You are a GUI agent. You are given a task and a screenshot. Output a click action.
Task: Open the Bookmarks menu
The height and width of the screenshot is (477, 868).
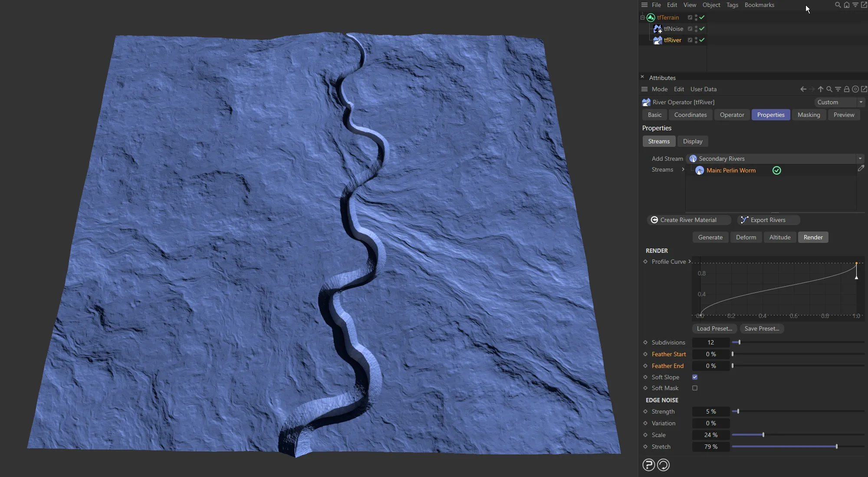(x=759, y=5)
